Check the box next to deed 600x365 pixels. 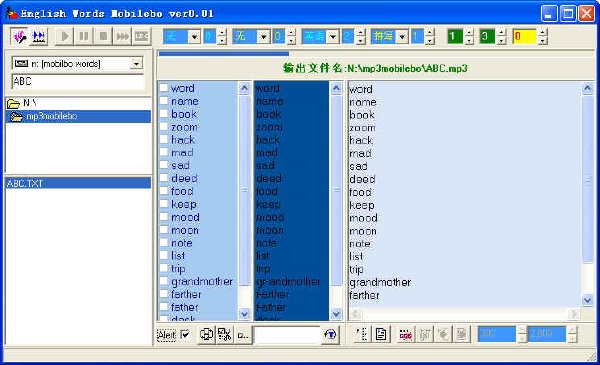(x=164, y=178)
